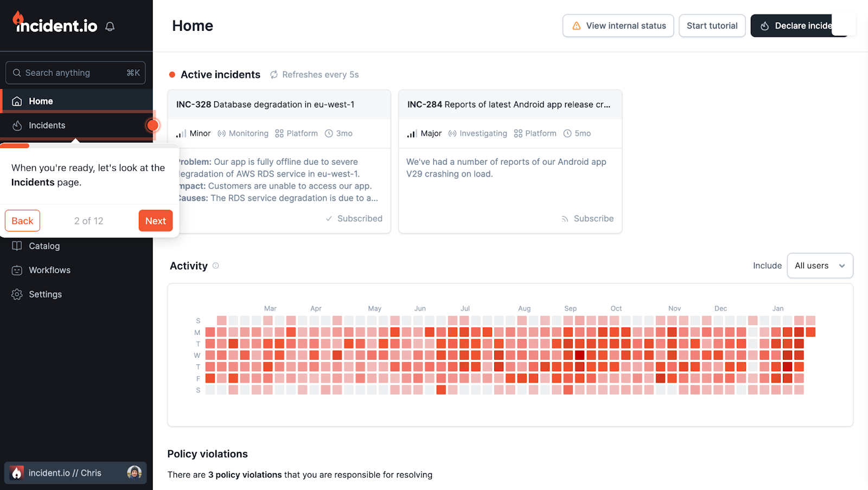Click the workspace flame icon beside incident.io // Chris
Image resolution: width=868 pixels, height=490 pixels.
(17, 473)
